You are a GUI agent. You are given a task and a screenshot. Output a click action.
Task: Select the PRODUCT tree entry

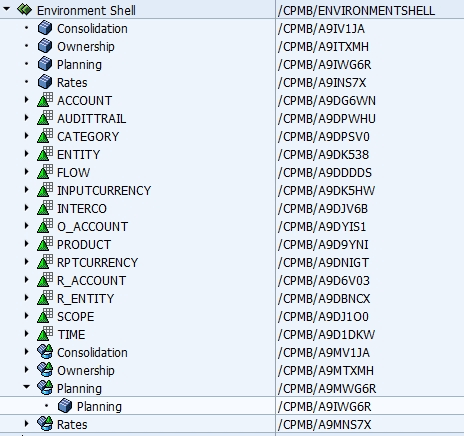click(84, 245)
